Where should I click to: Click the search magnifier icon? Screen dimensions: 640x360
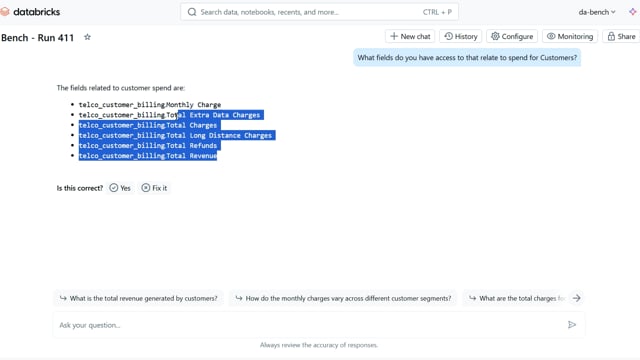point(192,12)
